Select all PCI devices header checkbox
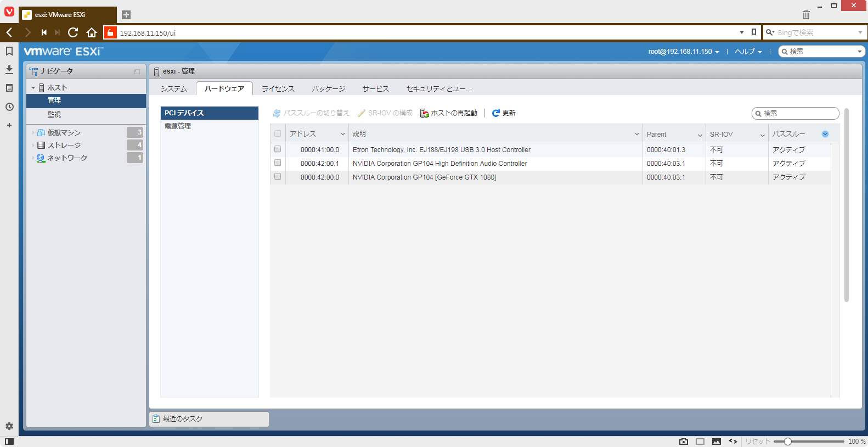 [278, 133]
